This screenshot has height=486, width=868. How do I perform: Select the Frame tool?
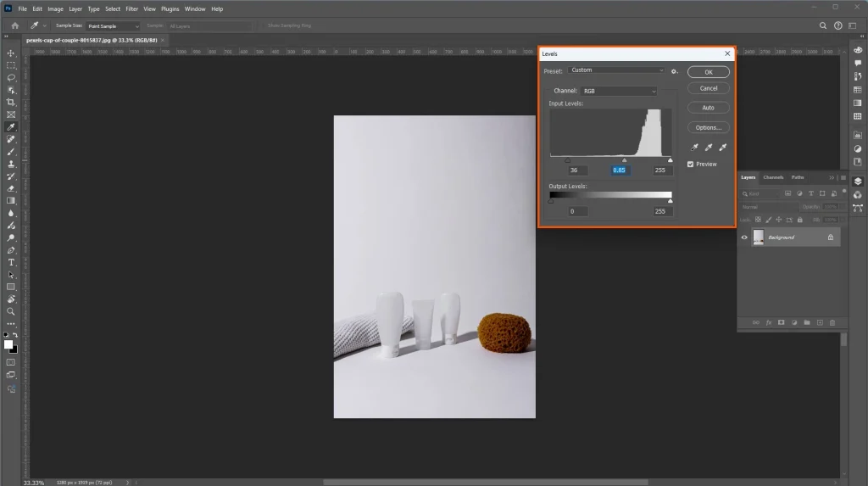click(x=10, y=115)
